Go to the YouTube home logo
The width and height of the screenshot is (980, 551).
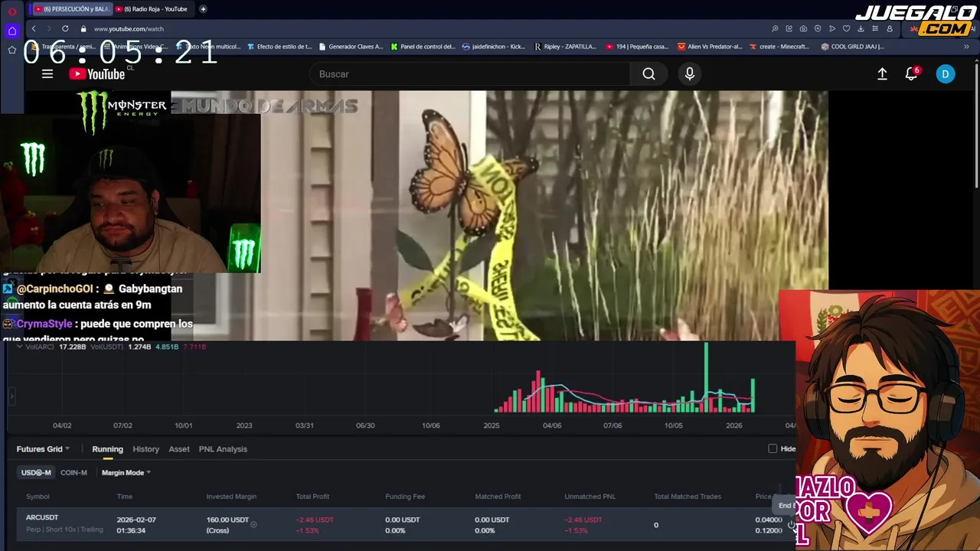tap(97, 73)
